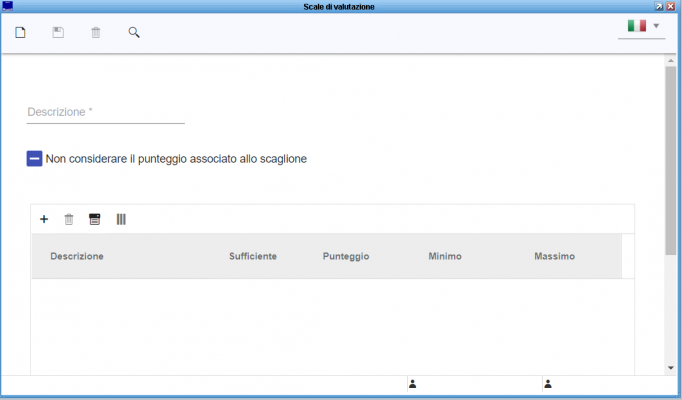Open the column chooser bars icon

point(121,219)
